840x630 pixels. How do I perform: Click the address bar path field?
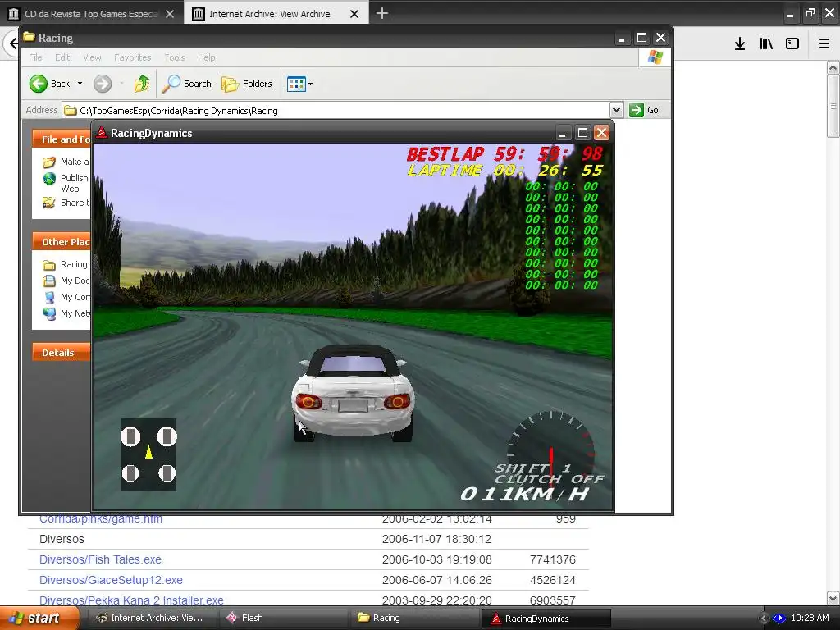point(336,111)
